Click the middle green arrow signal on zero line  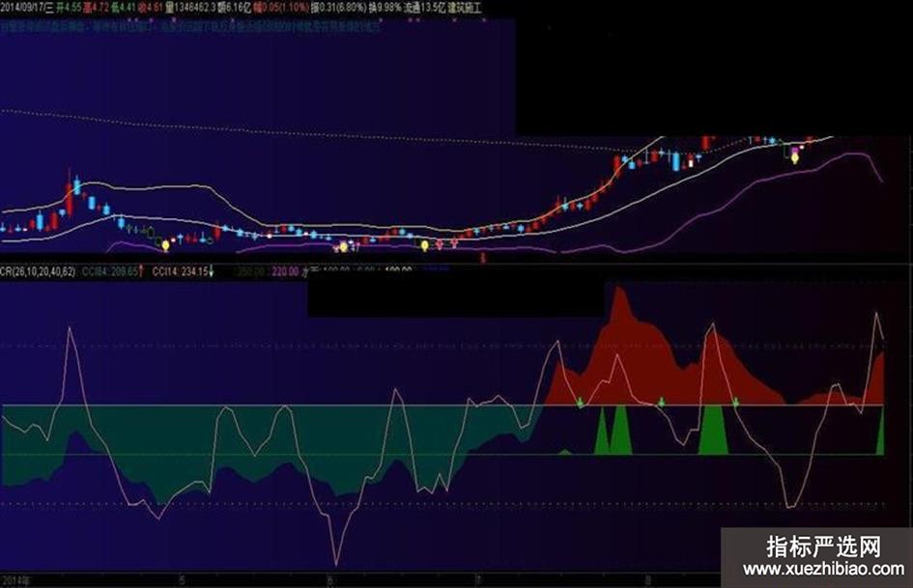[x=662, y=402]
